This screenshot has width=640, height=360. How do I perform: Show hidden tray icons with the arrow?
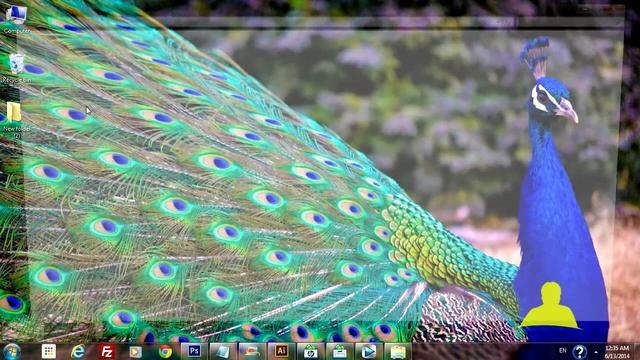point(596,351)
